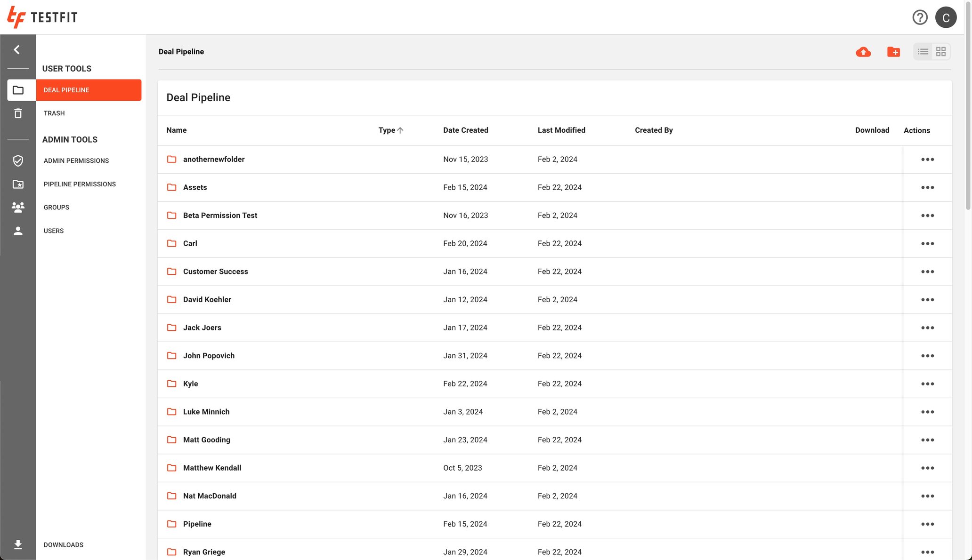Click the Pipeline Permissions starred folder icon
972x560 pixels.
pyautogui.click(x=18, y=184)
